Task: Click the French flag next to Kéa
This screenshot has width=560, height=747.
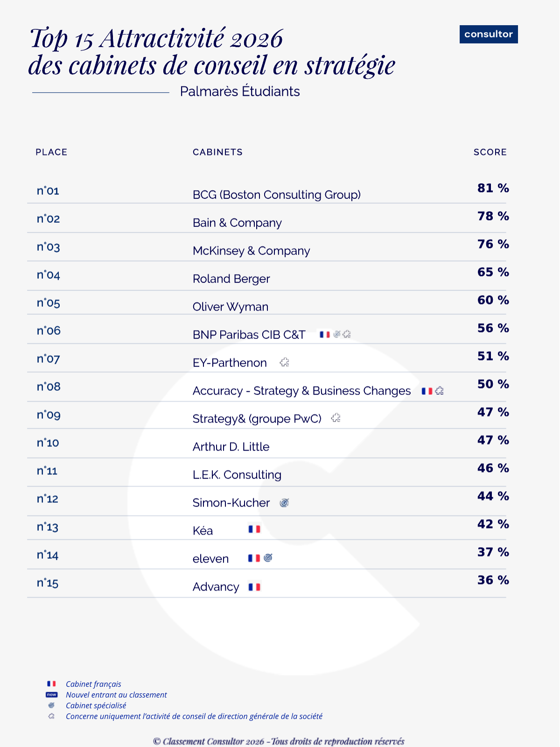Action: pyautogui.click(x=254, y=529)
